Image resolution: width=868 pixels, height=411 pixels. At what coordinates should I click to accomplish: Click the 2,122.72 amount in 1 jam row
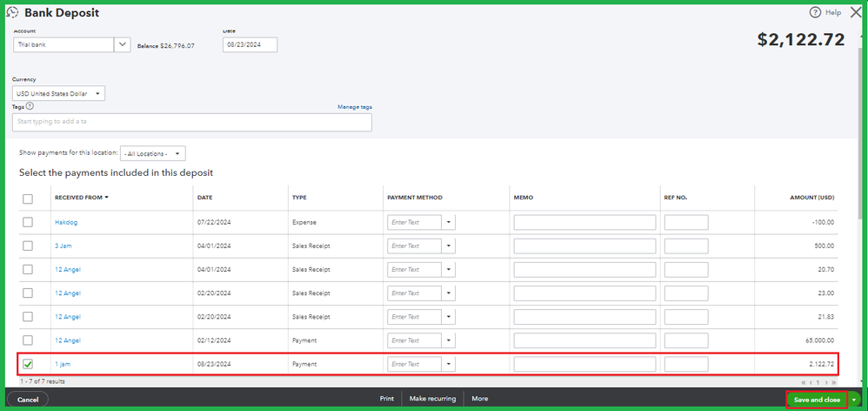coord(822,365)
